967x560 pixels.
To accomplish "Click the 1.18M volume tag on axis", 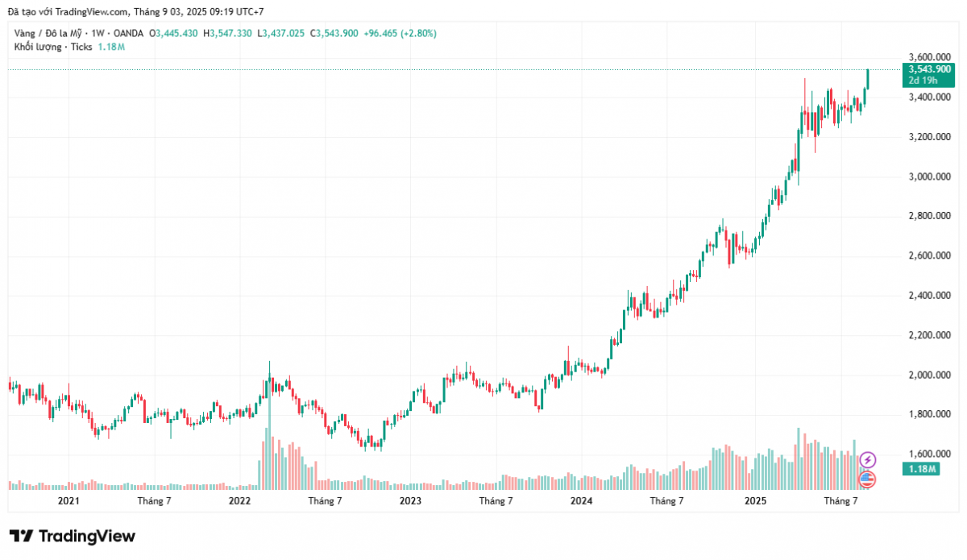I will pyautogui.click(x=923, y=469).
